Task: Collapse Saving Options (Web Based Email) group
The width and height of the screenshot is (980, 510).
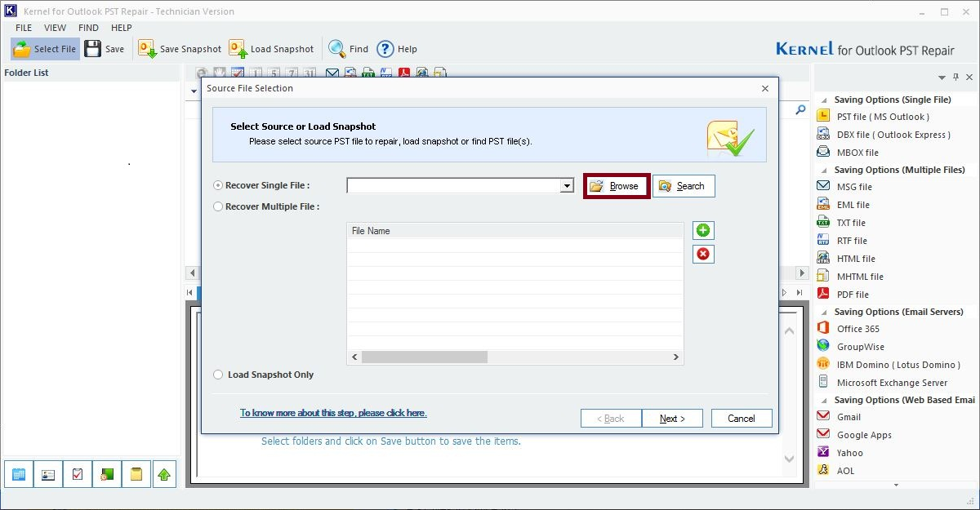Action: (824, 401)
